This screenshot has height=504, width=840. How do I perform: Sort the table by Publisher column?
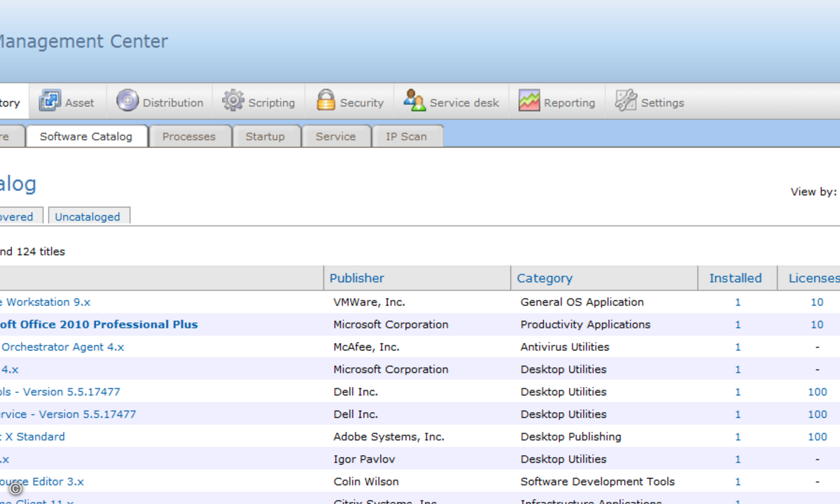coord(357,278)
